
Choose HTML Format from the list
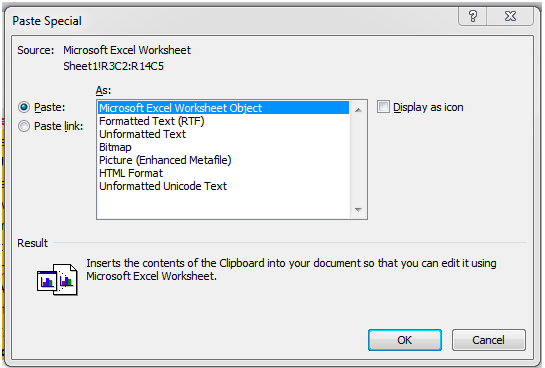[x=223, y=173]
